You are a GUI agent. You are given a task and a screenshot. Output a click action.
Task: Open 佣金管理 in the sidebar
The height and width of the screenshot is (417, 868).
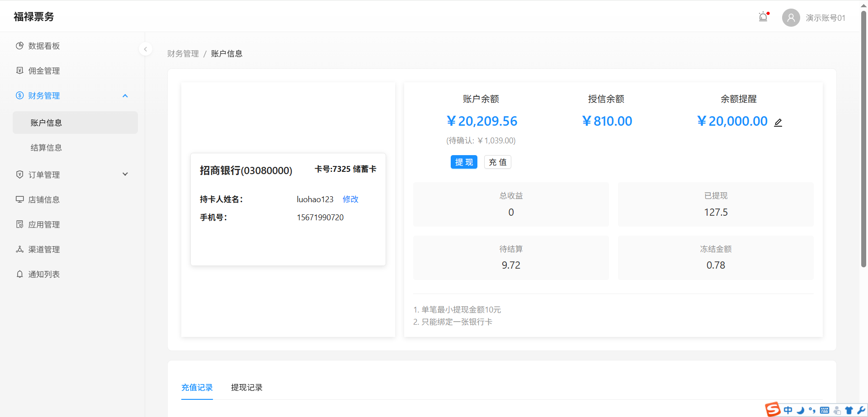[44, 71]
